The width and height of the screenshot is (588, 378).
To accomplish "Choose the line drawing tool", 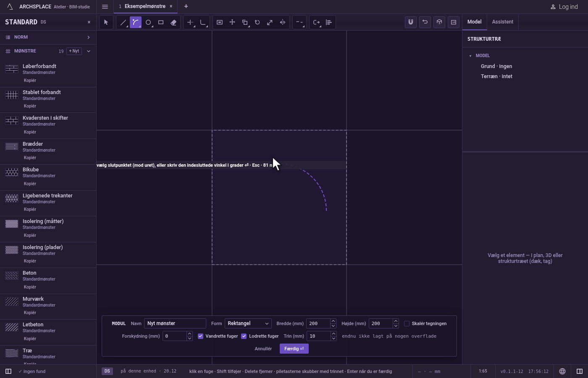I will click(123, 22).
